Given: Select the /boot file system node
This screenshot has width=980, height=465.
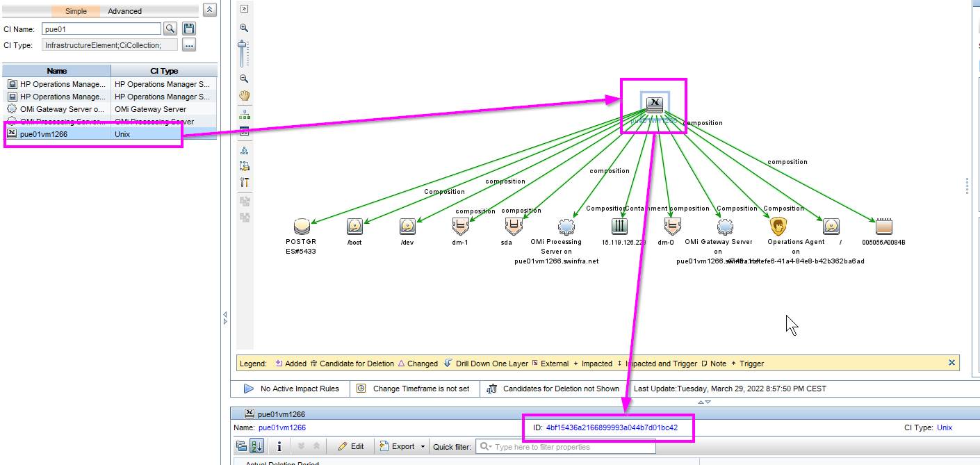Looking at the screenshot, I should click(354, 227).
